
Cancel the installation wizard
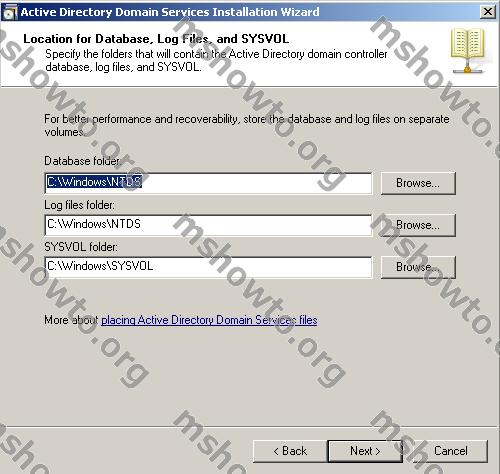coord(450,451)
